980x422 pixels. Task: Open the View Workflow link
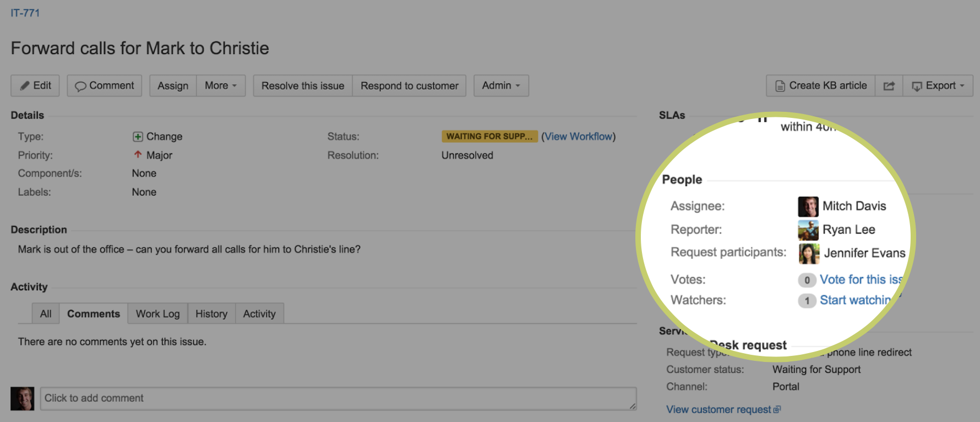[578, 137]
